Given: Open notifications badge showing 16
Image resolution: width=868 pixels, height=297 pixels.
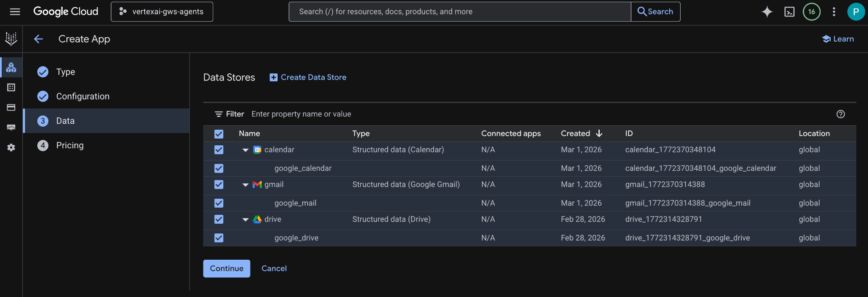Looking at the screenshot, I should pos(811,12).
